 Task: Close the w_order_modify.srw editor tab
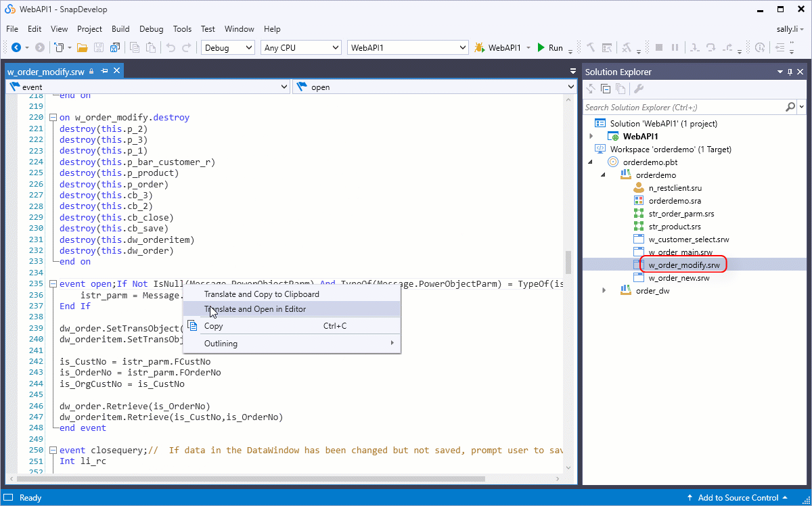pyautogui.click(x=117, y=71)
